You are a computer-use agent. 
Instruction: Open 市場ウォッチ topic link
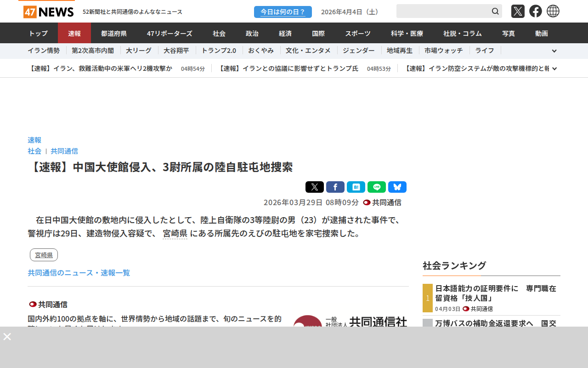(444, 51)
